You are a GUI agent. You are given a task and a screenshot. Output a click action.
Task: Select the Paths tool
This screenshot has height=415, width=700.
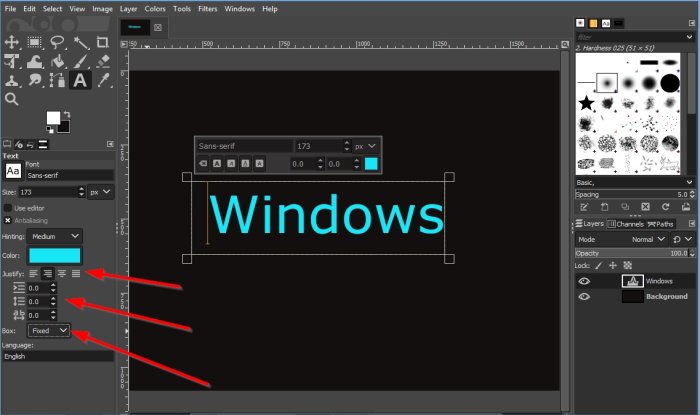tap(57, 81)
